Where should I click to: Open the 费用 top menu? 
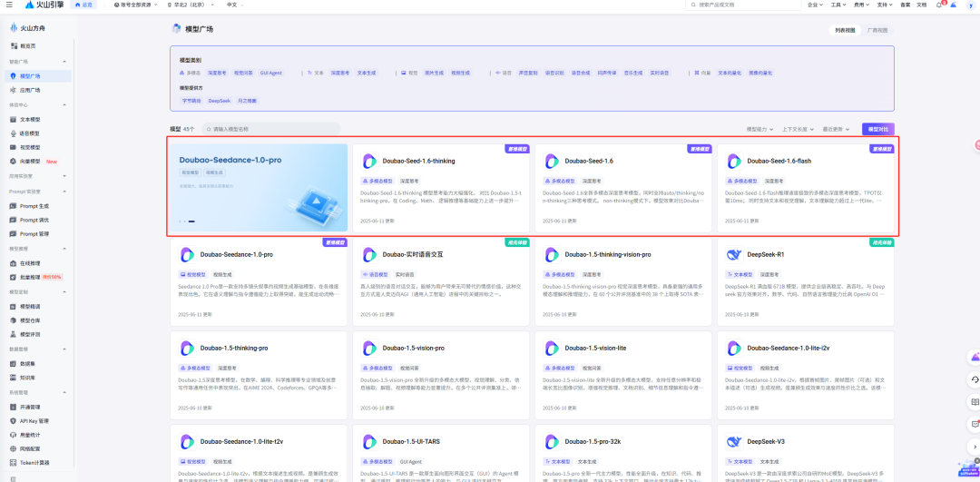coord(862,5)
